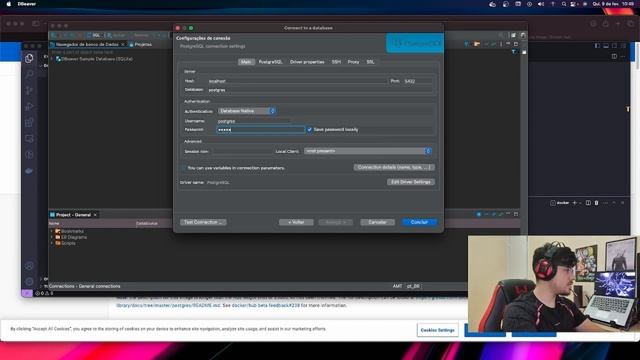
Task: Maximize the Project panel in DBeaver
Action: coord(516,214)
